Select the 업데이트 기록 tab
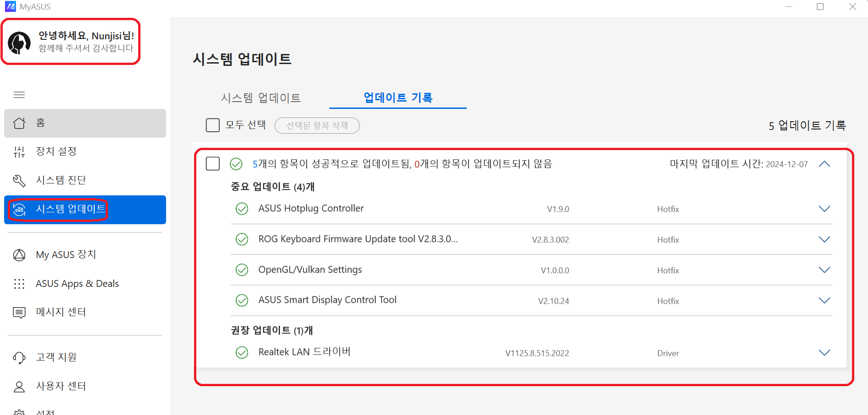The width and height of the screenshot is (868, 415). pos(398,97)
